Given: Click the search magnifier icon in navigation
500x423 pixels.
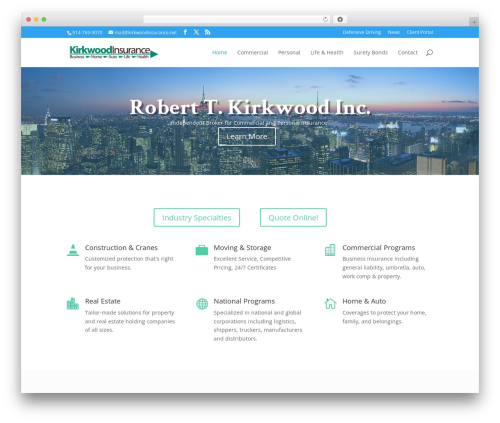Looking at the screenshot, I should pyautogui.click(x=429, y=52).
